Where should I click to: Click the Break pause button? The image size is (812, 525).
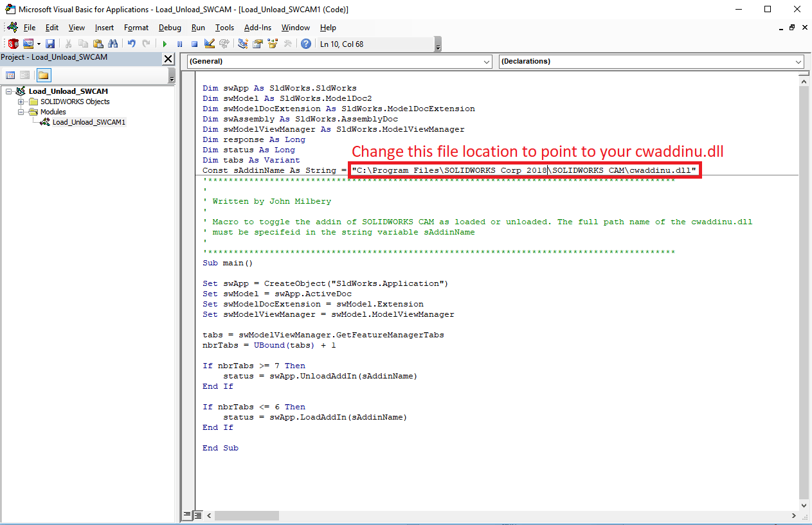179,44
